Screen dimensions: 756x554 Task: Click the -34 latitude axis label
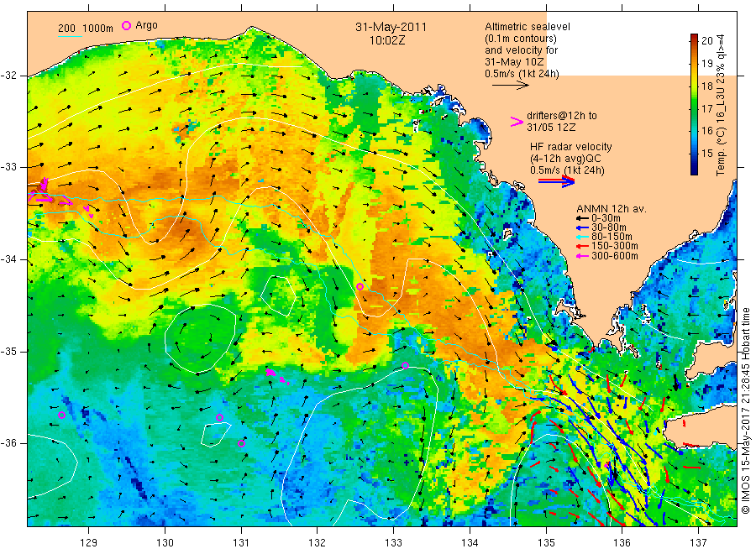8,259
